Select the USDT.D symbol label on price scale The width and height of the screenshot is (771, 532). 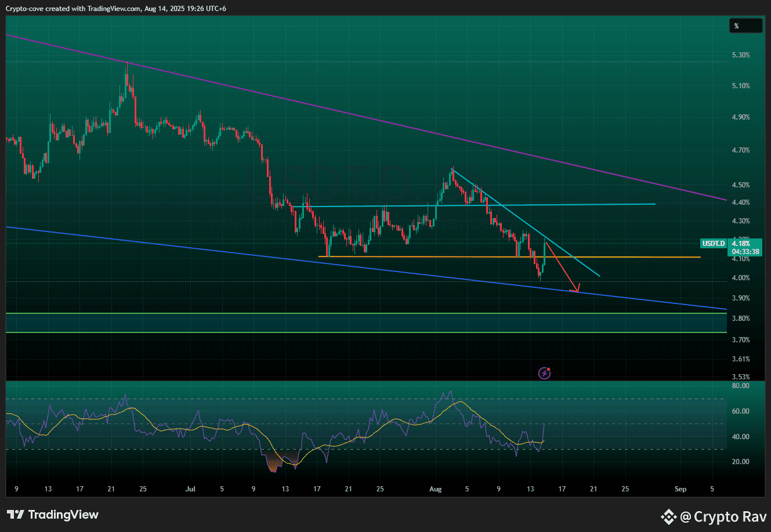coord(713,244)
